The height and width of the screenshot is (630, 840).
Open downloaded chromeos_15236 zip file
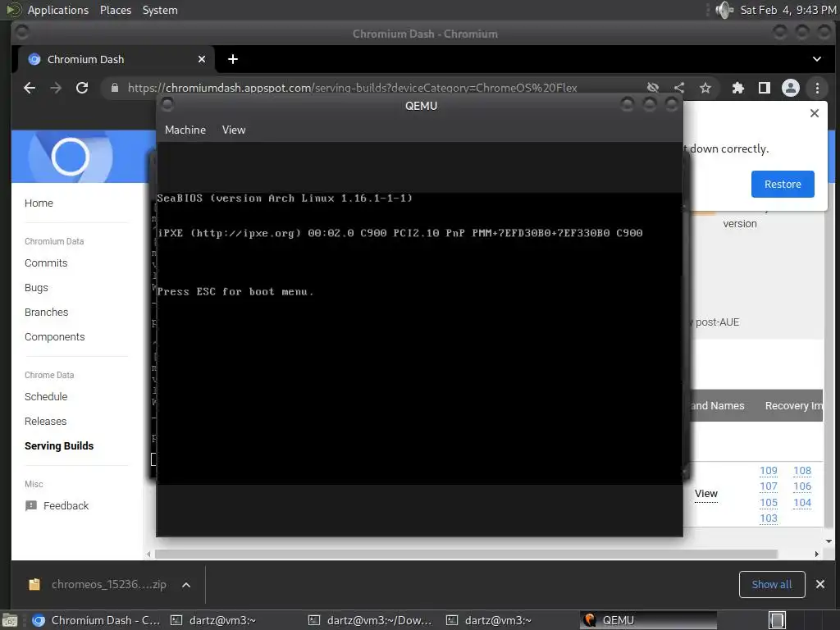point(98,584)
